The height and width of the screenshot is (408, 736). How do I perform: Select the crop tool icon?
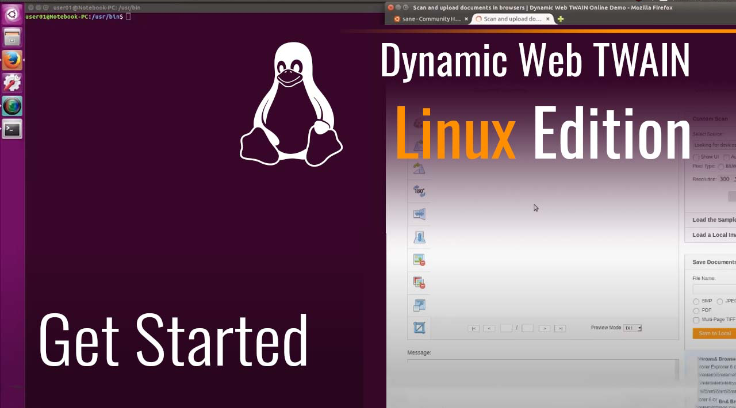[420, 327]
